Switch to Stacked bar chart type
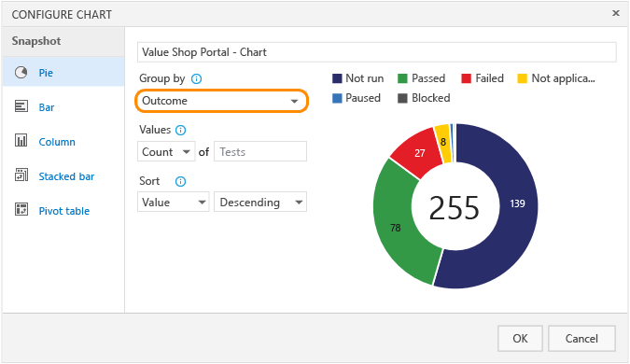The image size is (630, 364). pyautogui.click(x=66, y=176)
